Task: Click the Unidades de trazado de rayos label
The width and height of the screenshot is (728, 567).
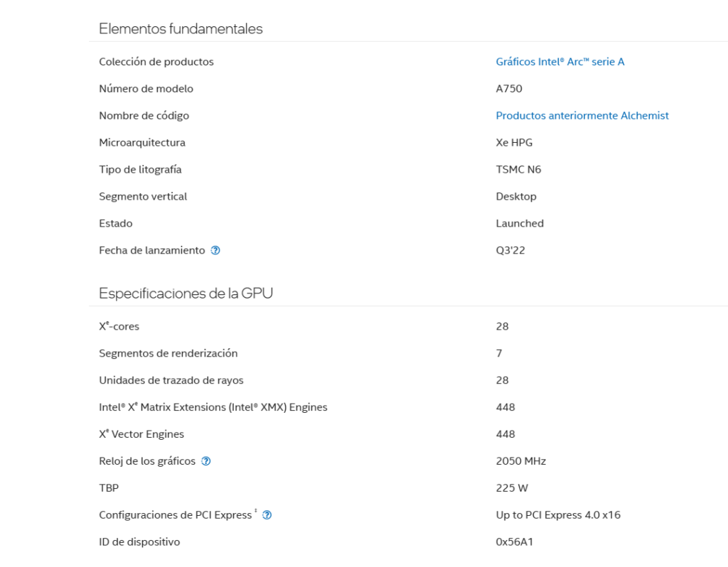Action: click(x=171, y=380)
